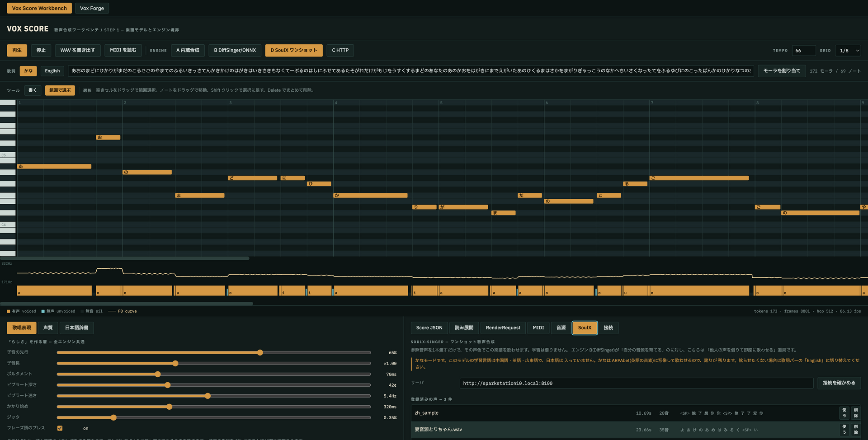Delete the zh_sample voice via 削除
Screen dimensions: 868x440
(x=856, y=413)
